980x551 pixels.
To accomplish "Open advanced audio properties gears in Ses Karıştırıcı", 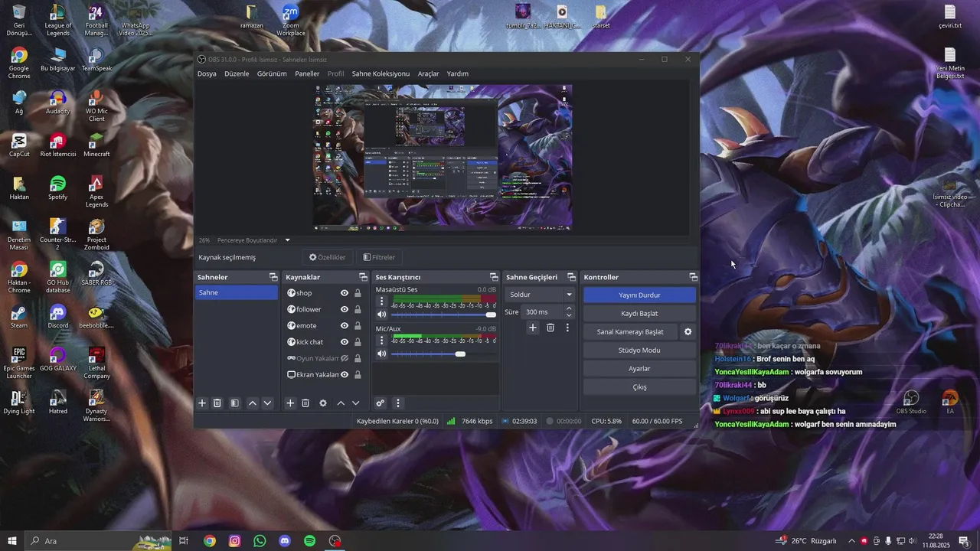I will [380, 403].
